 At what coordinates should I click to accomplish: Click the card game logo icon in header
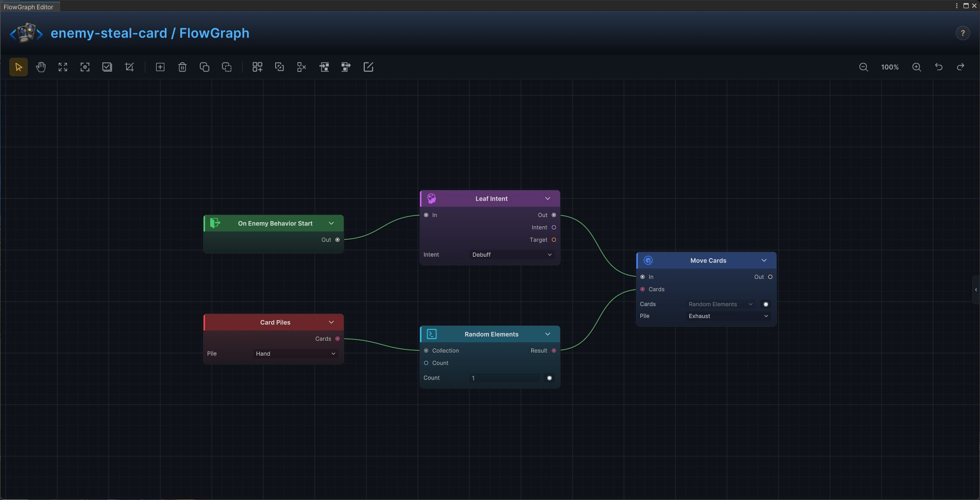pos(26,33)
